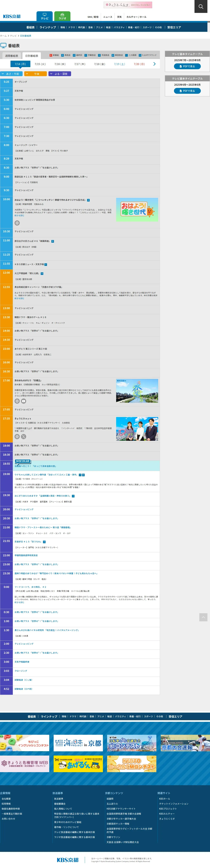Open the X icon for きょうとDays
The image size is (210, 868).
tap(24, 436)
